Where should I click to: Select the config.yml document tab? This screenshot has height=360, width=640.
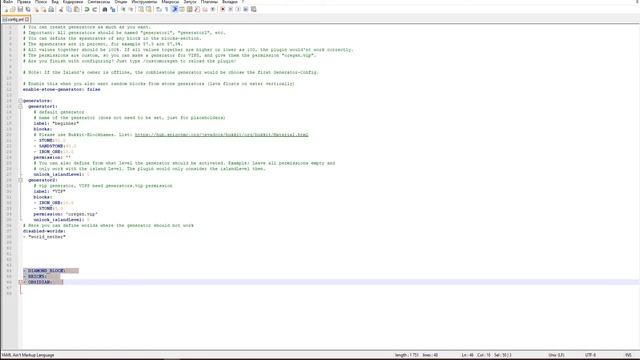tap(15, 19)
